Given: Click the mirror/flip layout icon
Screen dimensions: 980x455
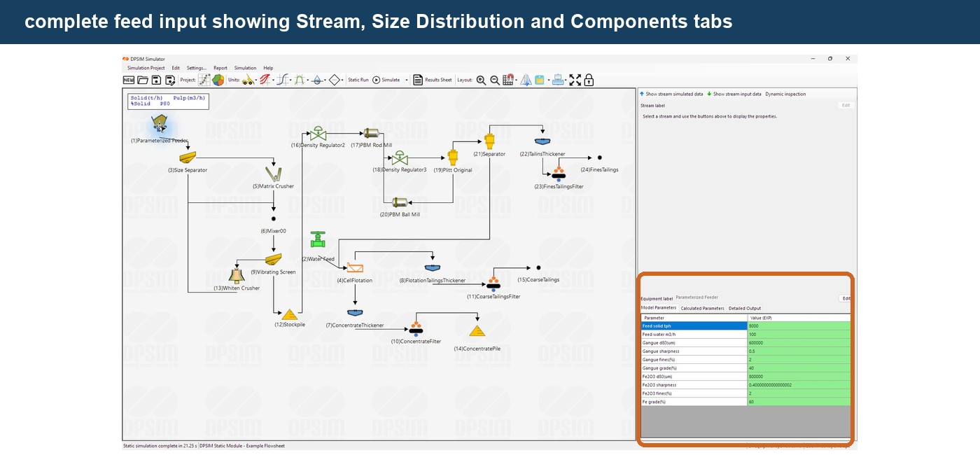Looking at the screenshot, I should 526,80.
